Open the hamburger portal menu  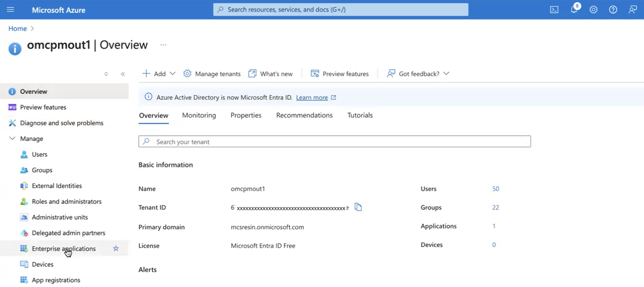(x=10, y=9)
